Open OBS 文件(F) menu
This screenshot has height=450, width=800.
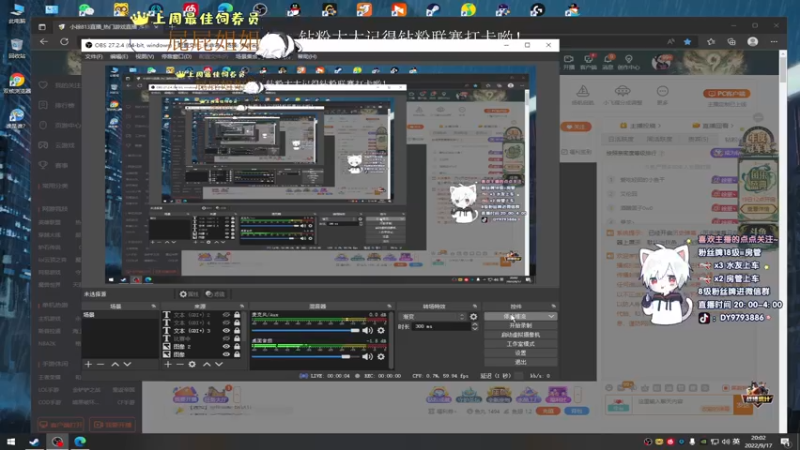tap(94, 57)
